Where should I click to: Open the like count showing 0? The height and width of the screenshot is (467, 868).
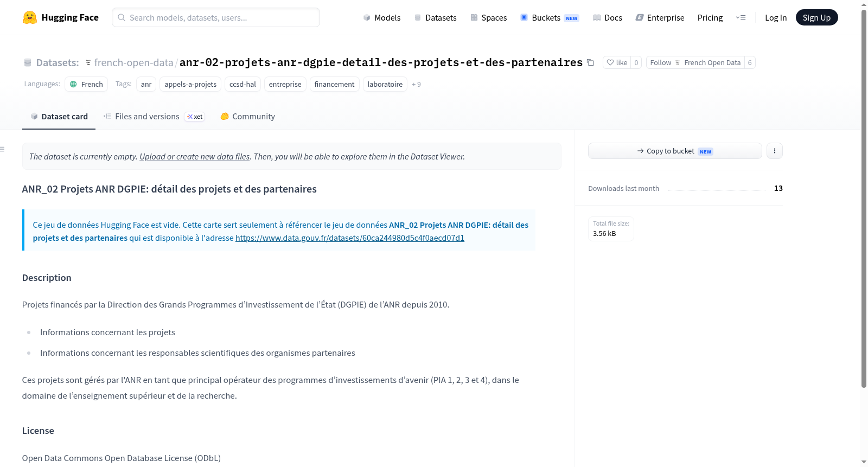coord(636,63)
